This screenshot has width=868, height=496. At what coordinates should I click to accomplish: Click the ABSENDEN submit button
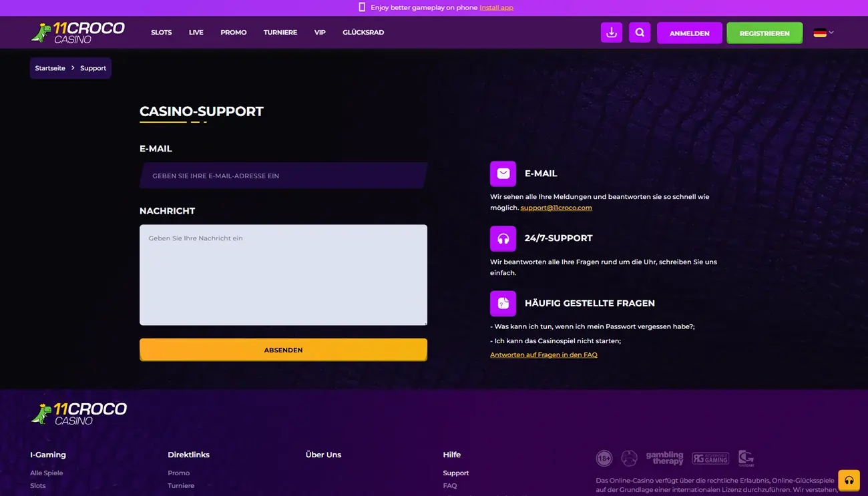tap(283, 350)
